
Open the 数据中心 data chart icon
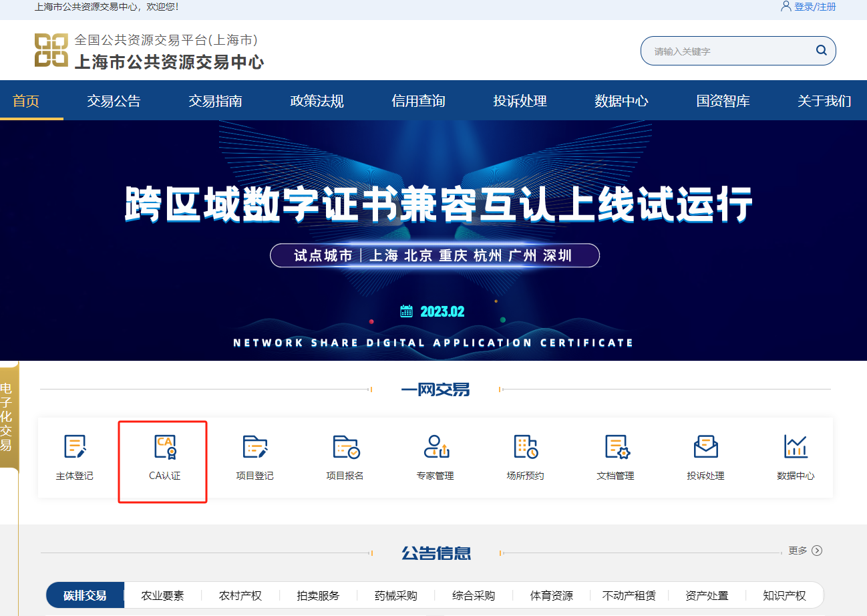point(796,458)
